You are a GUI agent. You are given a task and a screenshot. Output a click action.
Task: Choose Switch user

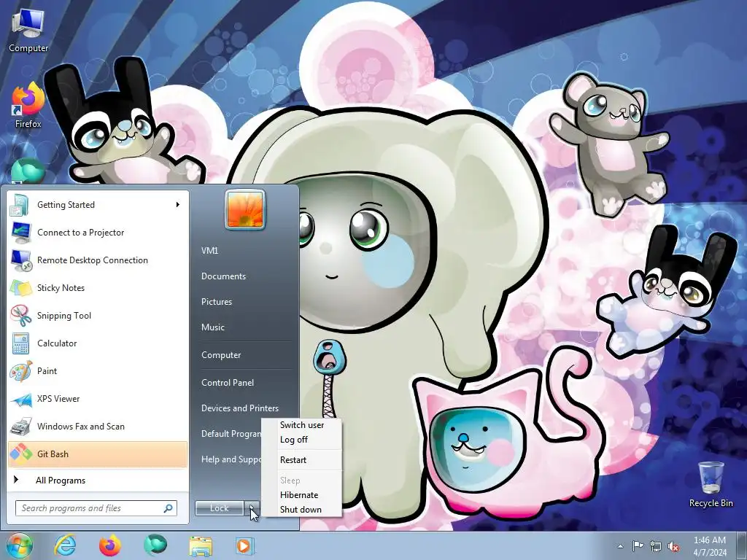click(x=302, y=425)
